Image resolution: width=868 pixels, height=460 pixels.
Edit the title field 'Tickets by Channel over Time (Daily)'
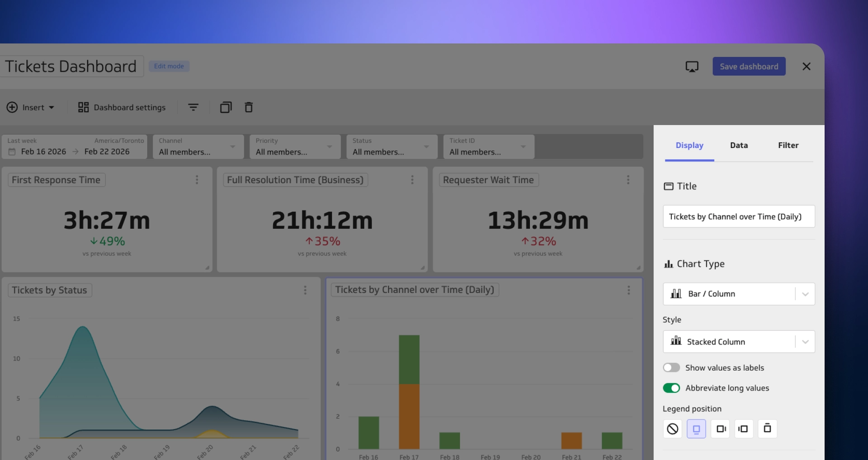tap(738, 216)
